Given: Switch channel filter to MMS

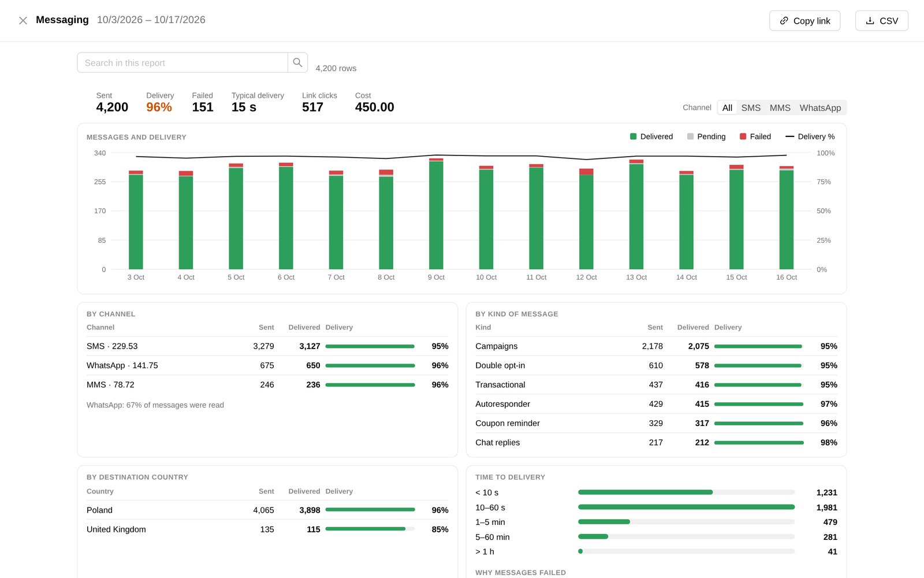Looking at the screenshot, I should click(x=780, y=108).
